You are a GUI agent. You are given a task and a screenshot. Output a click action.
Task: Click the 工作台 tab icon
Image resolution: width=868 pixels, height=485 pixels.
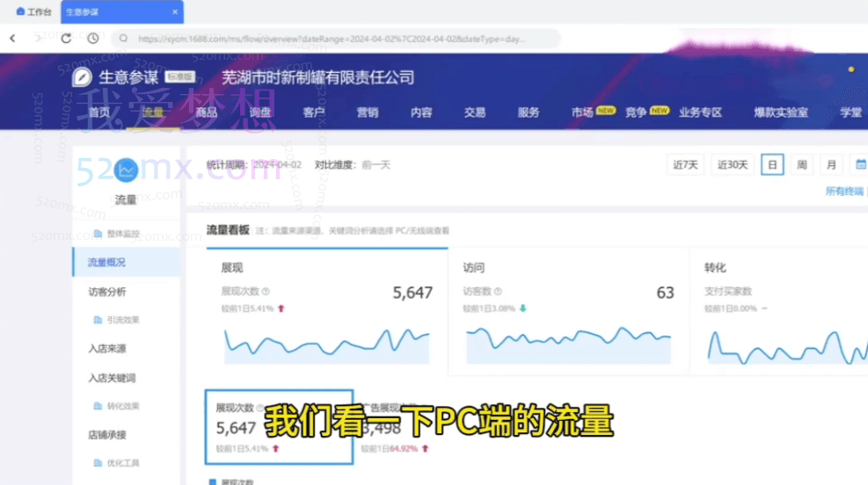click(x=20, y=11)
